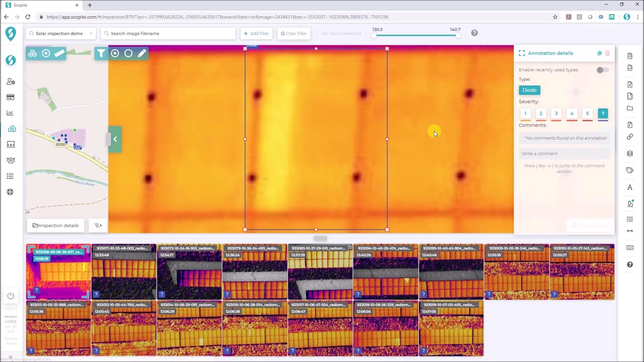Open keyboard shortcuts icon in right toolbar
The width and height of the screenshot is (644, 362).
630,248
